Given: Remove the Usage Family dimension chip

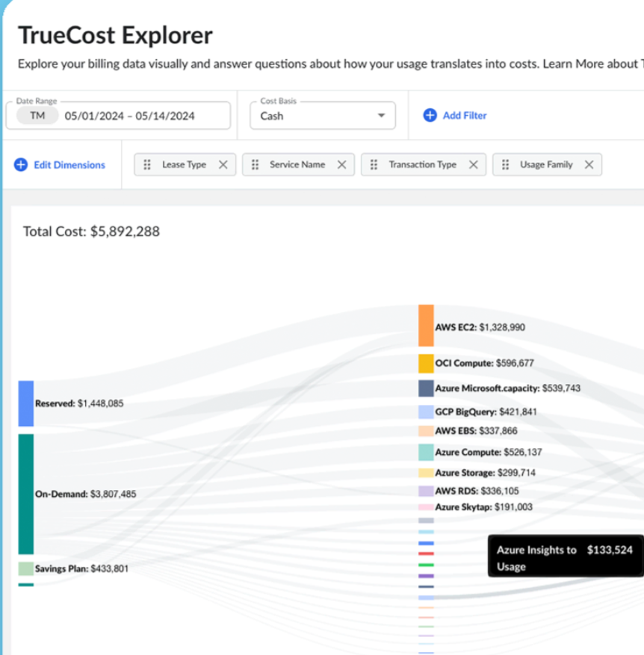Looking at the screenshot, I should tap(589, 164).
